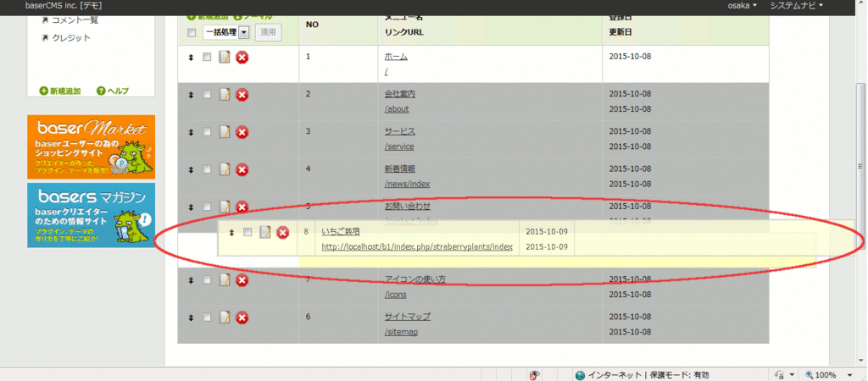Check the box for ホーム row
Screen dimensions: 868x381
207,57
